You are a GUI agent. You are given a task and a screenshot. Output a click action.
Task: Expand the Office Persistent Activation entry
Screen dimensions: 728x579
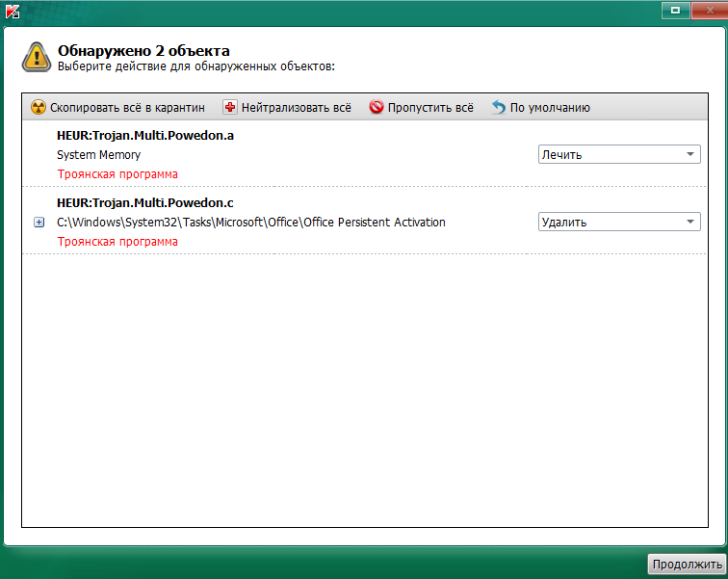pyautogui.click(x=39, y=223)
